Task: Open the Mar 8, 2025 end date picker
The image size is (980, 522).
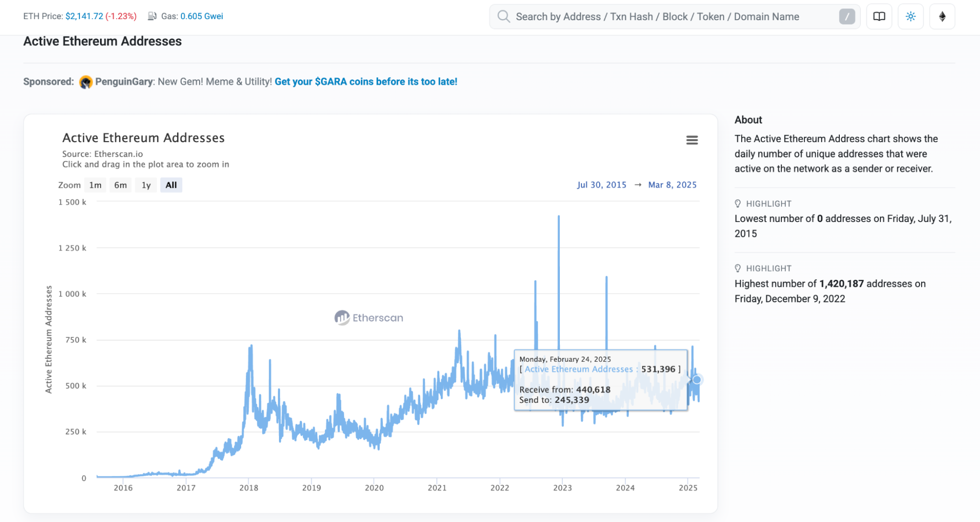Action: pos(672,185)
